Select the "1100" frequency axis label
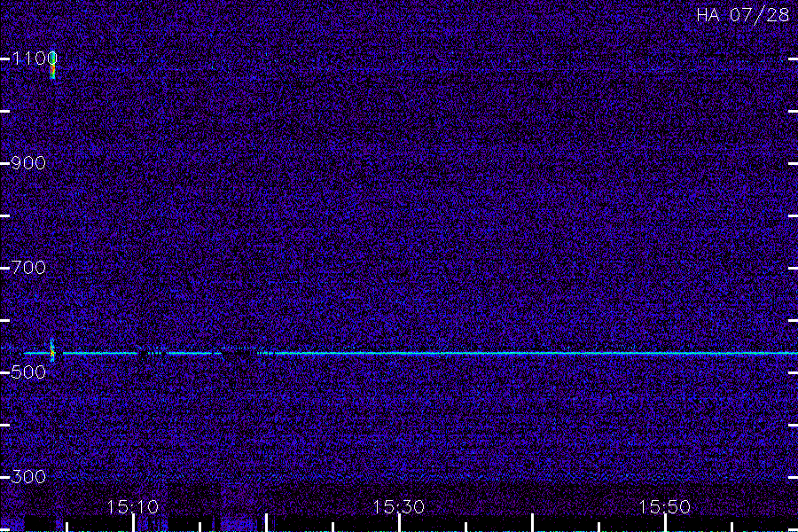Image resolution: width=798 pixels, height=532 pixels. click(x=34, y=59)
